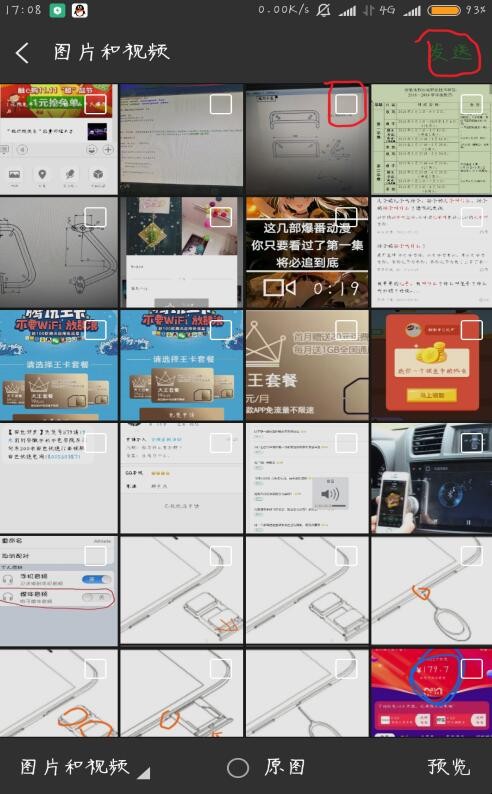This screenshot has height=794, width=492.
Task: Tap the back arrow beside 图片和视频
Action: pos(22,52)
